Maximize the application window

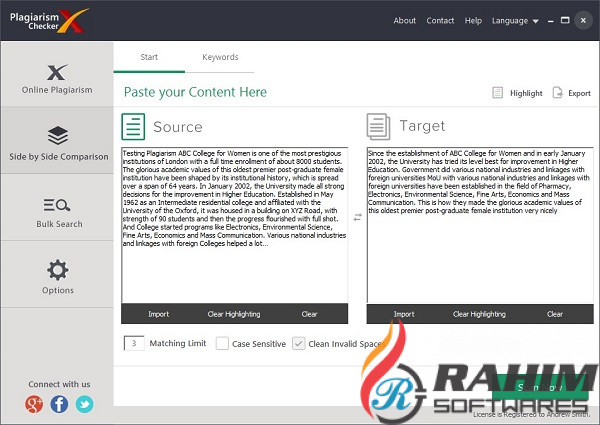[565, 20]
